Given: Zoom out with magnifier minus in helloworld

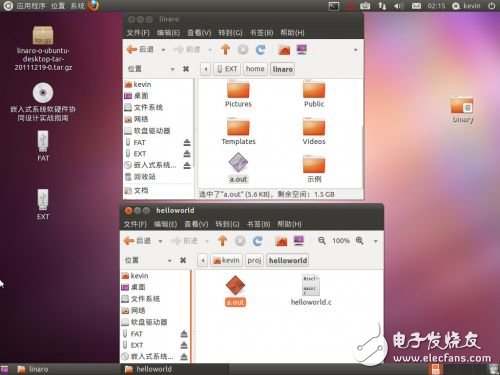Looking at the screenshot, I should (x=322, y=241).
